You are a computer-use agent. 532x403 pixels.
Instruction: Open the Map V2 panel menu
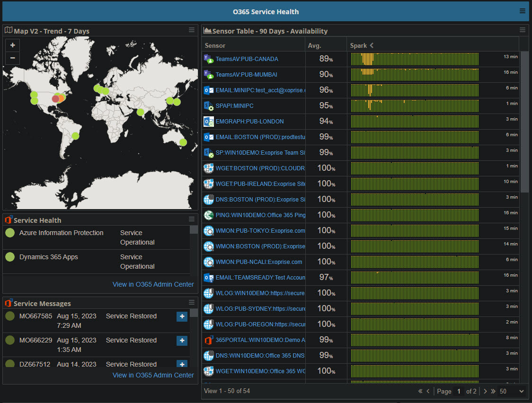(x=192, y=30)
